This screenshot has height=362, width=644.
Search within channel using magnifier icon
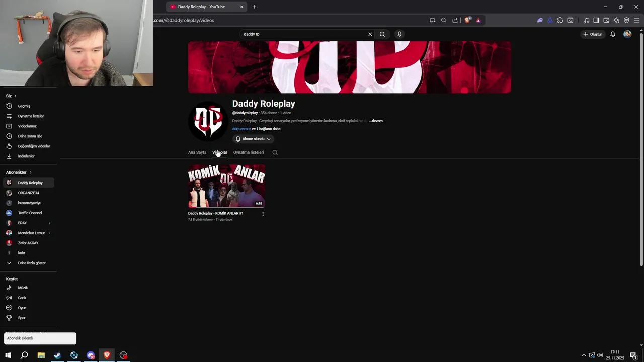(x=275, y=152)
